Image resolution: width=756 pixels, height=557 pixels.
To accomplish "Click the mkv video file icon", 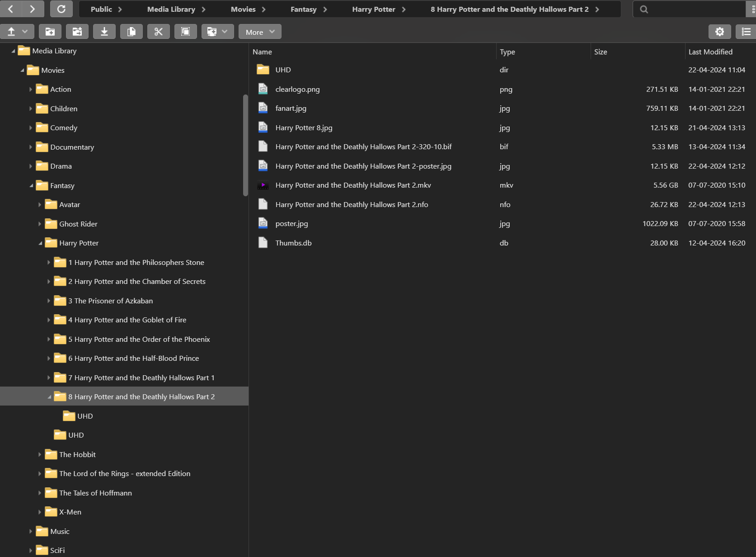I will click(x=263, y=185).
